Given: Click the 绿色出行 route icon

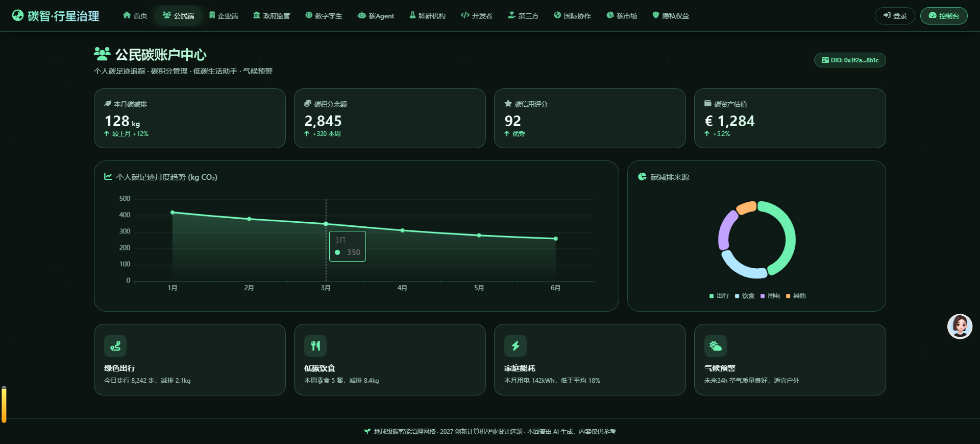Looking at the screenshot, I should (115, 346).
